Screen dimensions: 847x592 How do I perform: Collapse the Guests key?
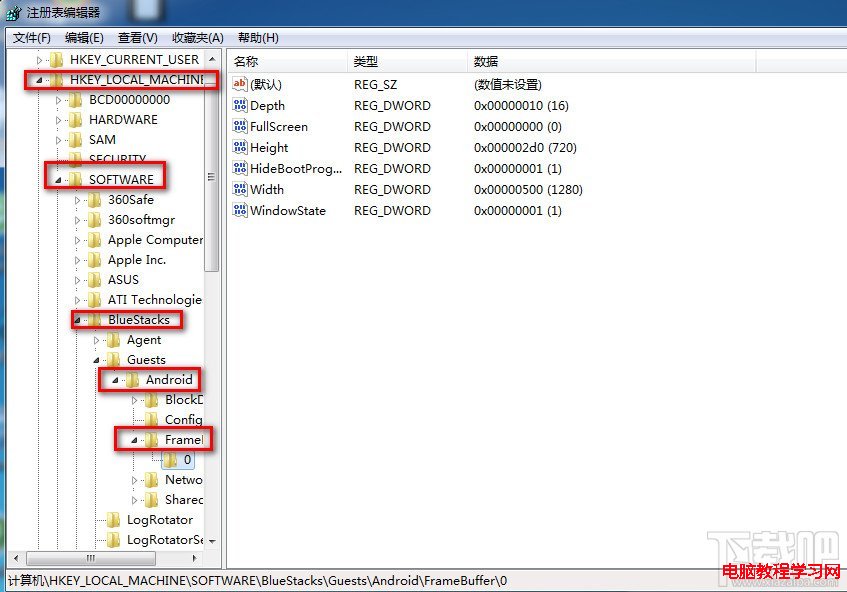click(96, 360)
